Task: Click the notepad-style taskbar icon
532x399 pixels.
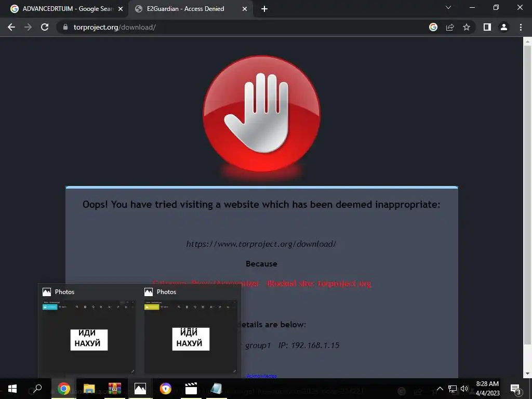Action: 217,389
